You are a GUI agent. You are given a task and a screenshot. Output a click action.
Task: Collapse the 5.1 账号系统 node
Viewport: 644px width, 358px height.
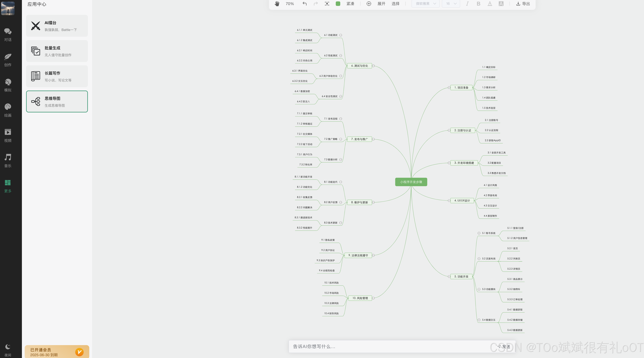click(x=479, y=233)
